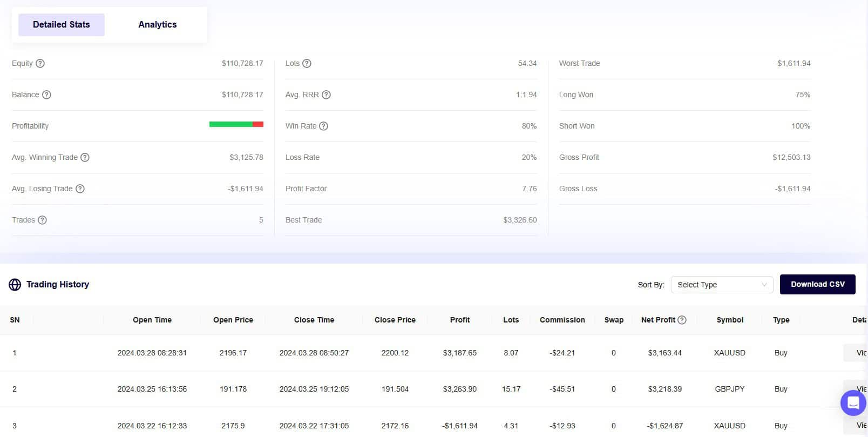The height and width of the screenshot is (437, 868).
Task: Download the trading history CSV
Action: tap(817, 284)
